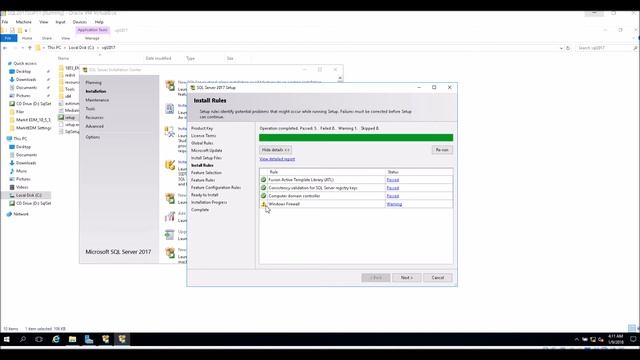Click the upgrade wizard icon in Installation Center
Image resolution: width=640 pixels, height=360 pixels.
(170, 235)
